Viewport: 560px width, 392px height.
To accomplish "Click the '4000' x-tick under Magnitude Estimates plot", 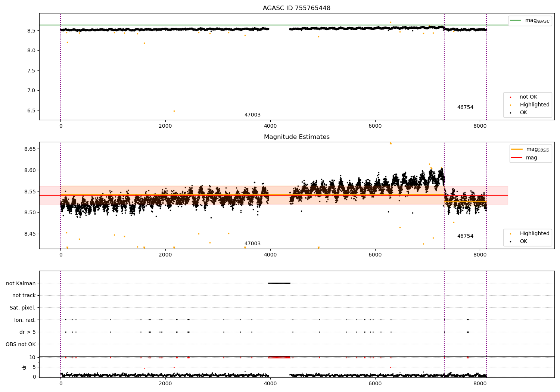I will click(270, 255).
